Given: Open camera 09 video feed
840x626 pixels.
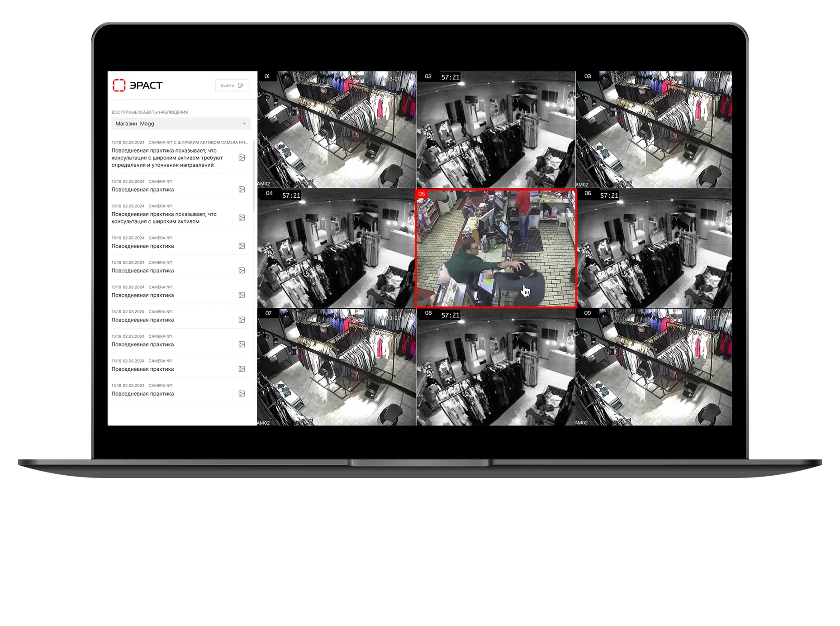Looking at the screenshot, I should tap(654, 367).
